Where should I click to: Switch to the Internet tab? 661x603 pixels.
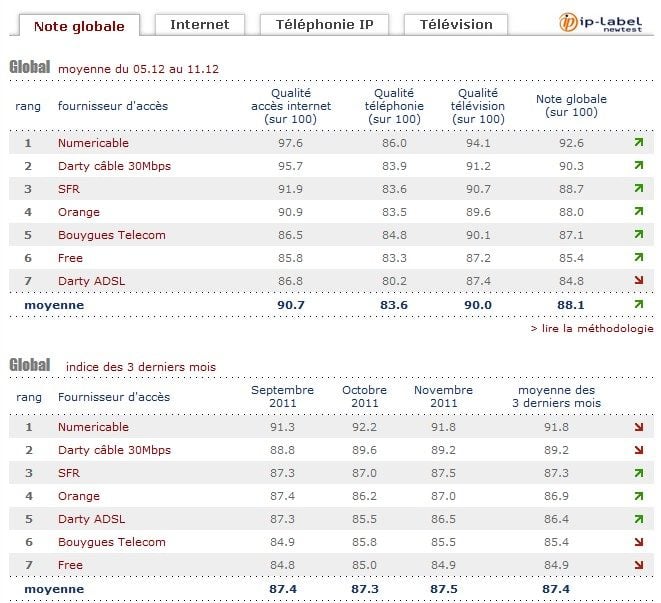(199, 25)
